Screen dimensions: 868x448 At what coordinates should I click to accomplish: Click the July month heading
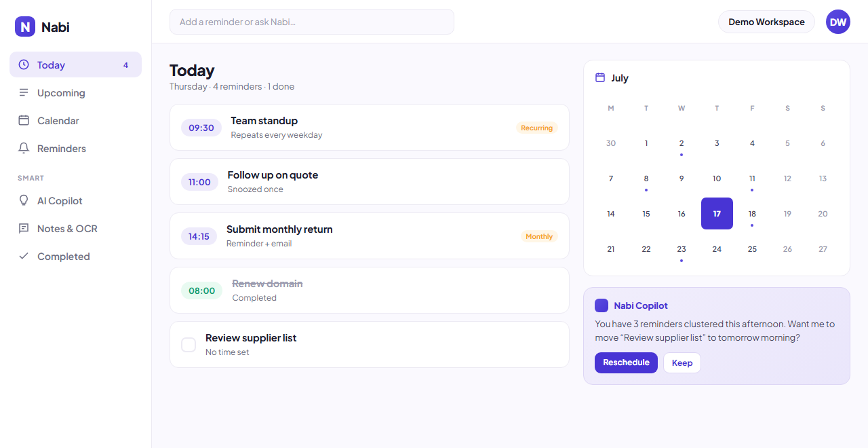pyautogui.click(x=620, y=78)
